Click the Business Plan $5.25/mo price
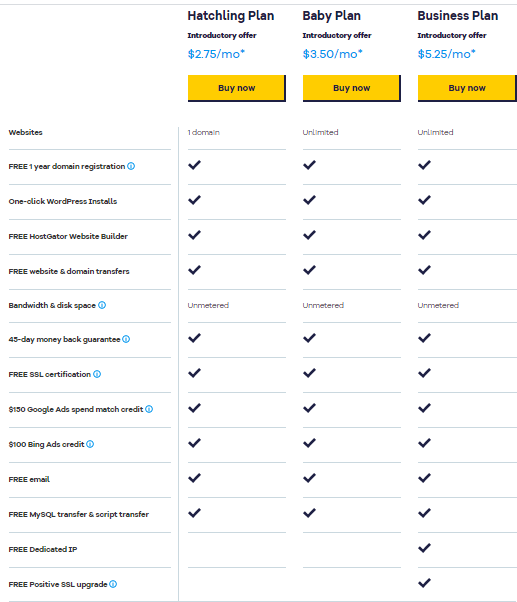The width and height of the screenshot is (517, 602). [x=446, y=54]
